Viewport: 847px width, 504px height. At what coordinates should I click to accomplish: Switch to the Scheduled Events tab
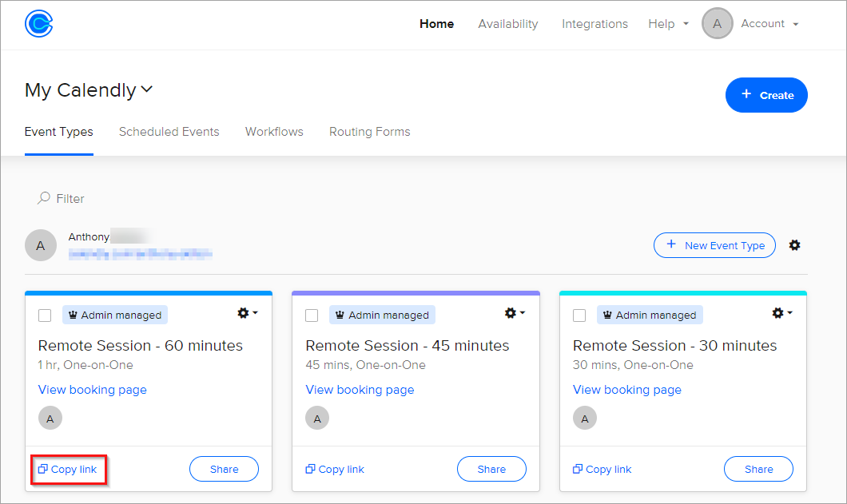[x=169, y=132]
